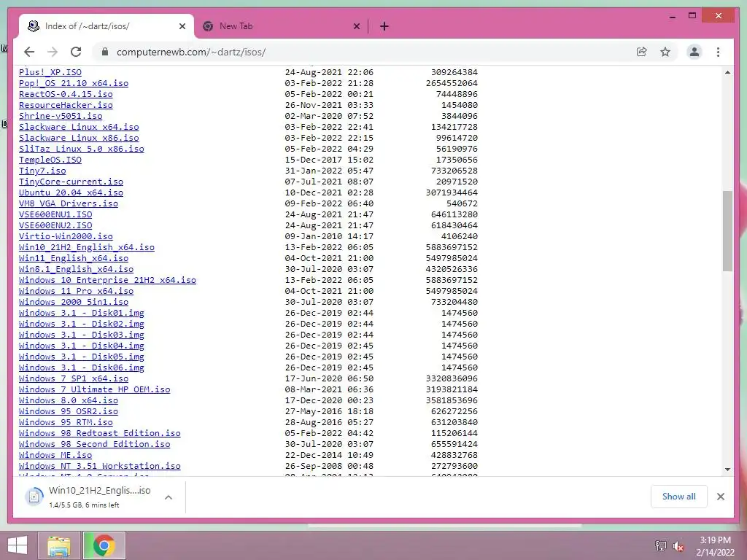Download Windows 95 RTM.iso
Screen dimensions: 747x560
point(66,423)
